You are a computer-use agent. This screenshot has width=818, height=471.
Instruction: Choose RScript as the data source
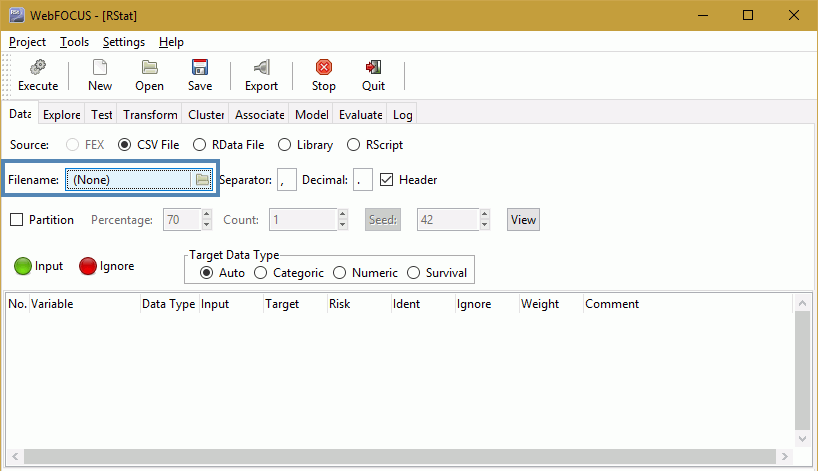tap(353, 144)
